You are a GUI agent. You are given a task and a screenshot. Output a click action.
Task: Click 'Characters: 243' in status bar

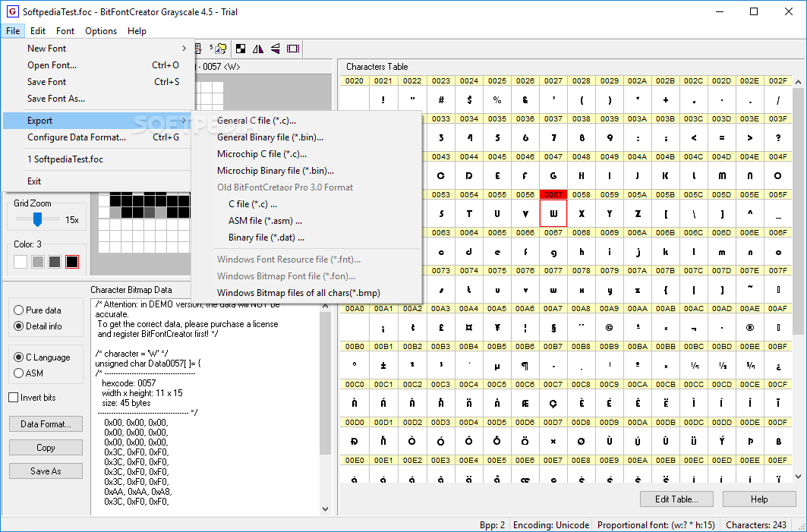[756, 525]
